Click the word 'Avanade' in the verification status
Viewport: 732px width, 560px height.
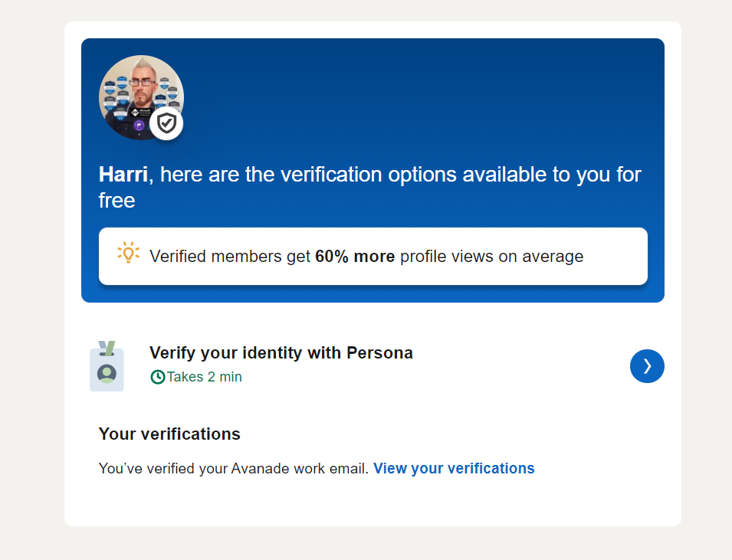(260, 468)
